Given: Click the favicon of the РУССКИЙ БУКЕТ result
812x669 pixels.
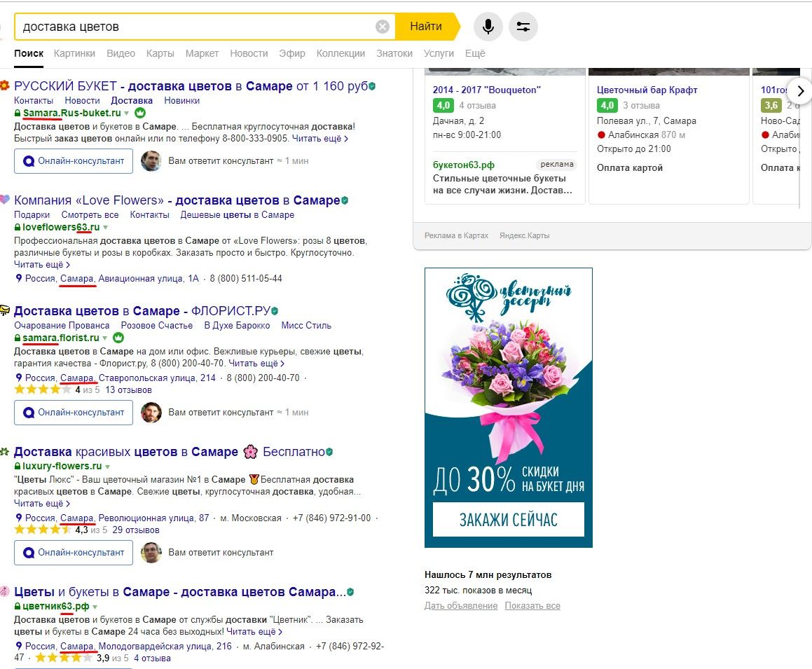Looking at the screenshot, I should [5, 85].
